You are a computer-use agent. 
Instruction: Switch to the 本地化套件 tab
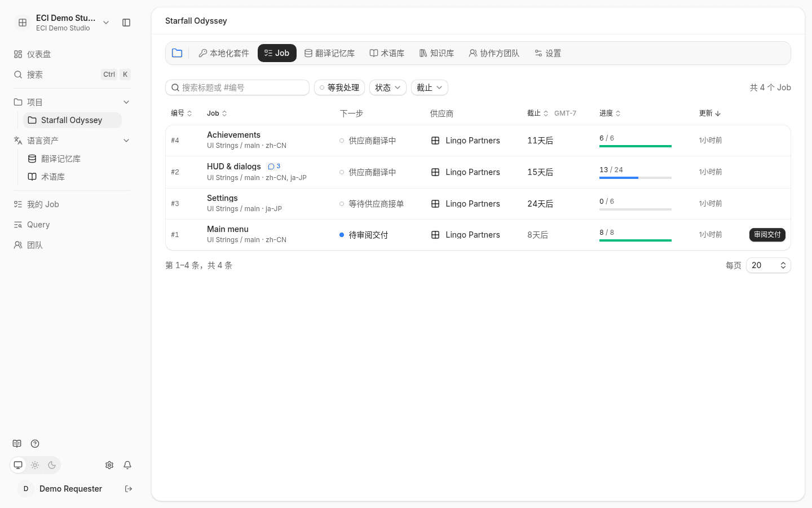(224, 53)
